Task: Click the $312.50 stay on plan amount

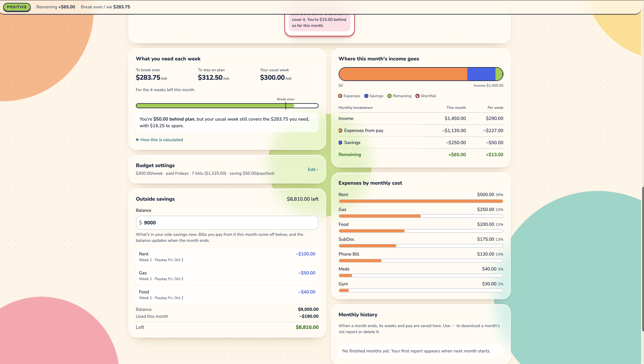Action: tap(210, 78)
